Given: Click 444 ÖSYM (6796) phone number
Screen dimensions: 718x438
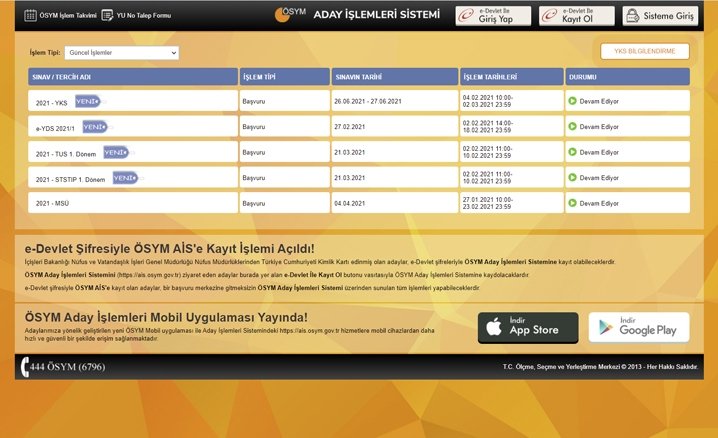Looking at the screenshot, I should [x=68, y=367].
